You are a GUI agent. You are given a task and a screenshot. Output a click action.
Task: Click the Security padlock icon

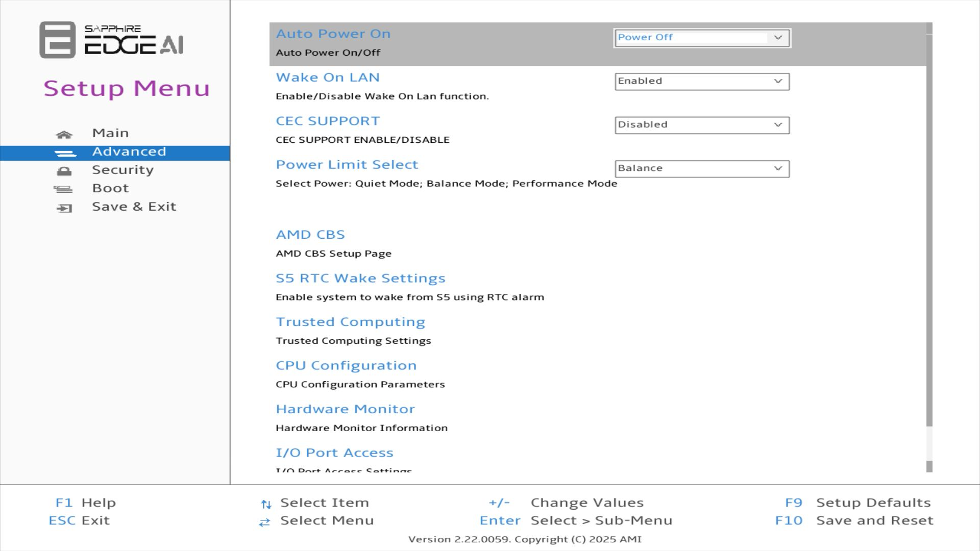click(x=64, y=171)
